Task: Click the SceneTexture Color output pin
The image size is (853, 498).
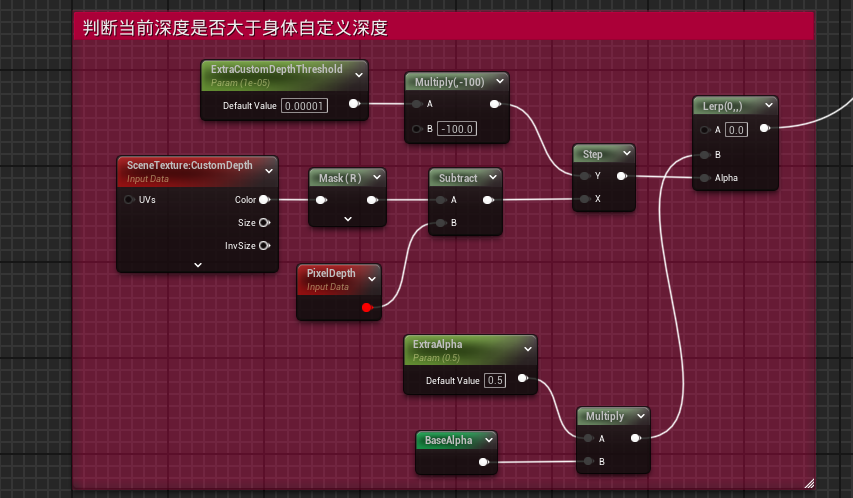Action: (x=264, y=200)
